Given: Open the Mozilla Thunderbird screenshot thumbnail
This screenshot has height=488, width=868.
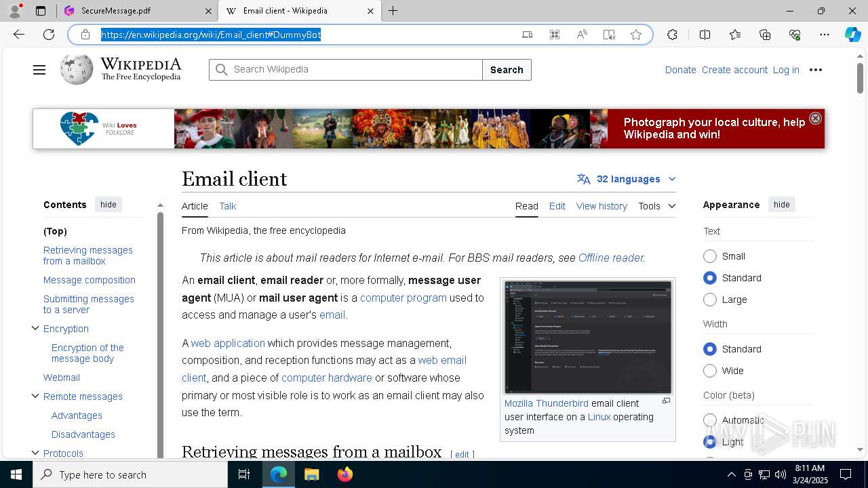Looking at the screenshot, I should coord(588,337).
